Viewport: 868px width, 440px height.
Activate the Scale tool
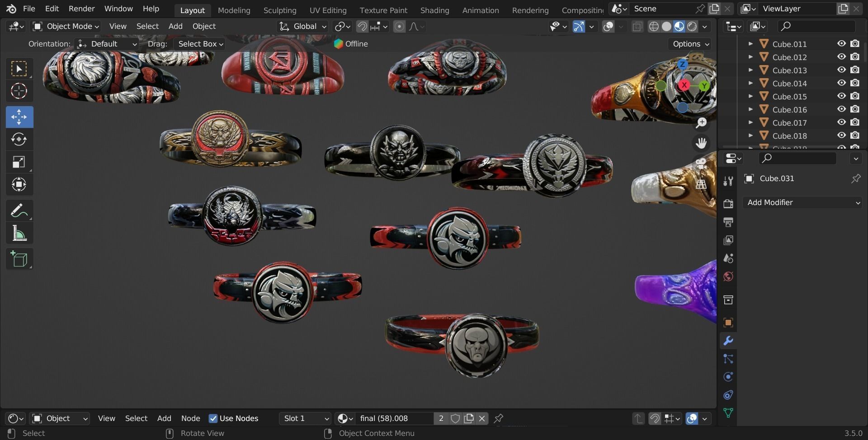[19, 162]
